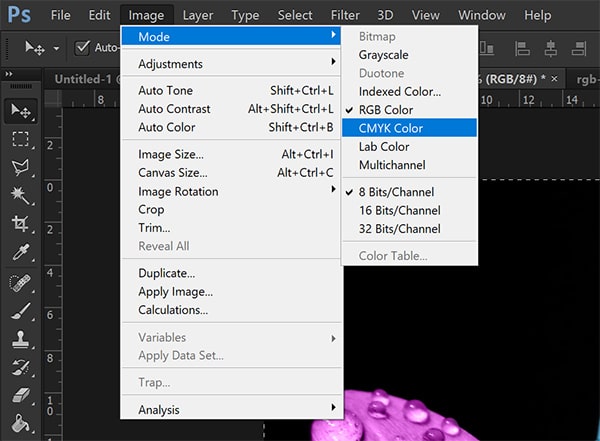Choose Indexed Color mode
The height and width of the screenshot is (441, 600).
pyautogui.click(x=409, y=91)
